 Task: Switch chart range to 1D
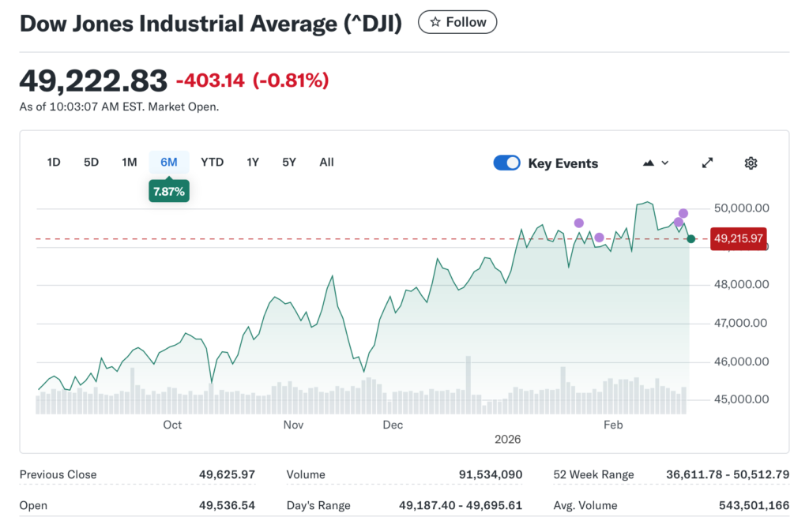pos(54,163)
